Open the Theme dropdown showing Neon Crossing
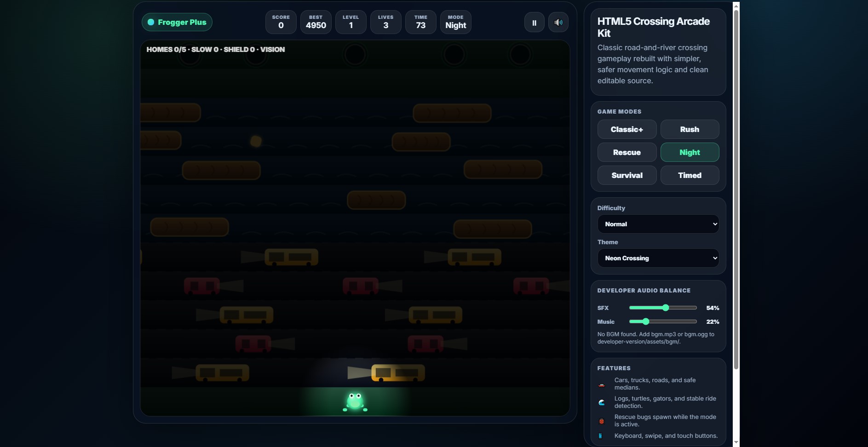The image size is (868, 447). point(658,258)
